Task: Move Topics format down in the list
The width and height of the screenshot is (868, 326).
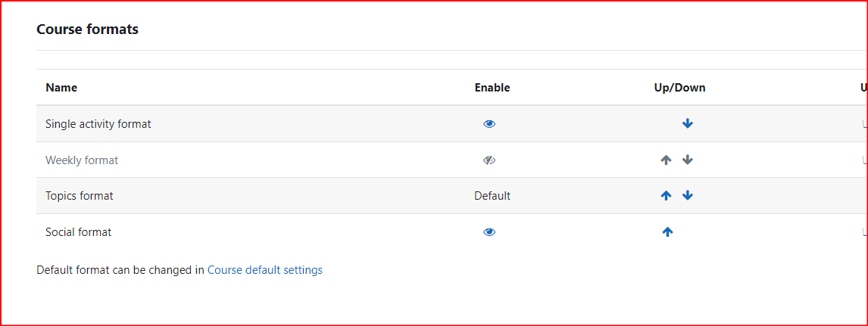Action: pyautogui.click(x=688, y=196)
